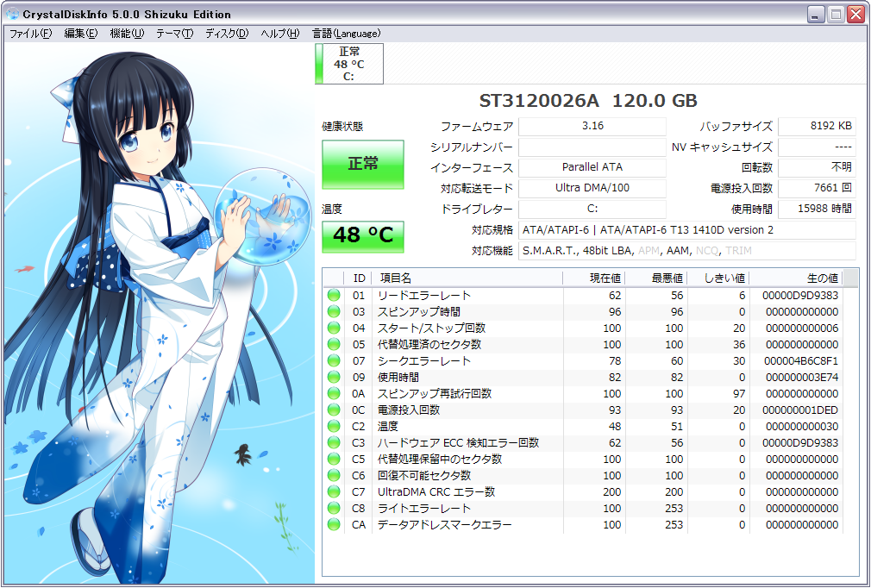Click status circle for スピンアップ再試行回数 row
This screenshot has height=588, width=871.
(x=333, y=394)
